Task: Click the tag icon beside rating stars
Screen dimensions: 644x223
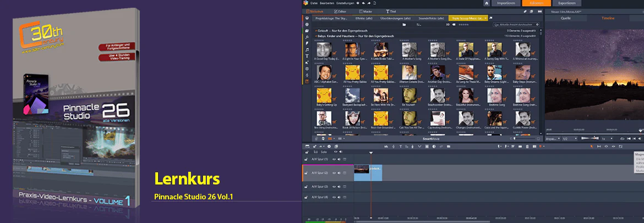Action: [454, 25]
